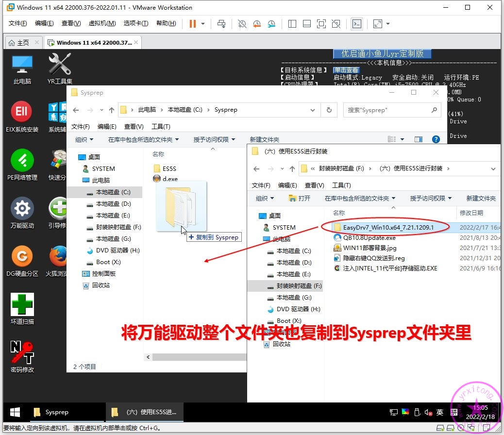Open the VMware 文件(F) menu
The width and height of the screenshot is (504, 435).
[x=17, y=23]
